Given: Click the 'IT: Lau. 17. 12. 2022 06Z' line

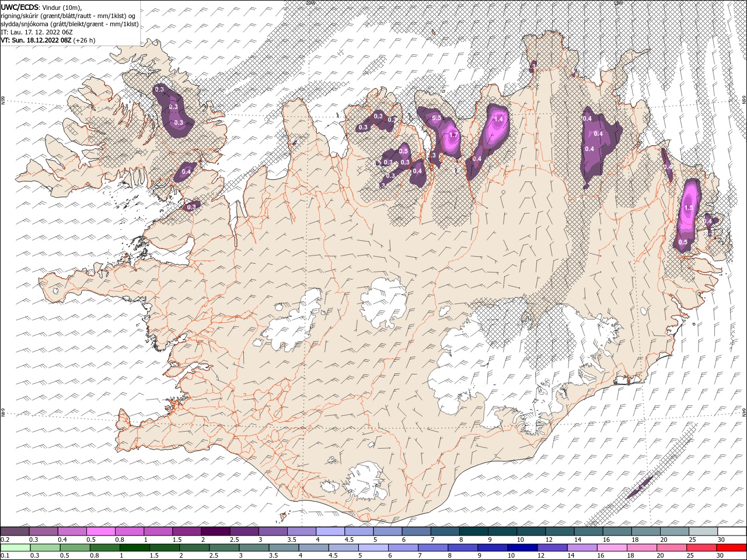Looking at the screenshot, I should [36, 32].
